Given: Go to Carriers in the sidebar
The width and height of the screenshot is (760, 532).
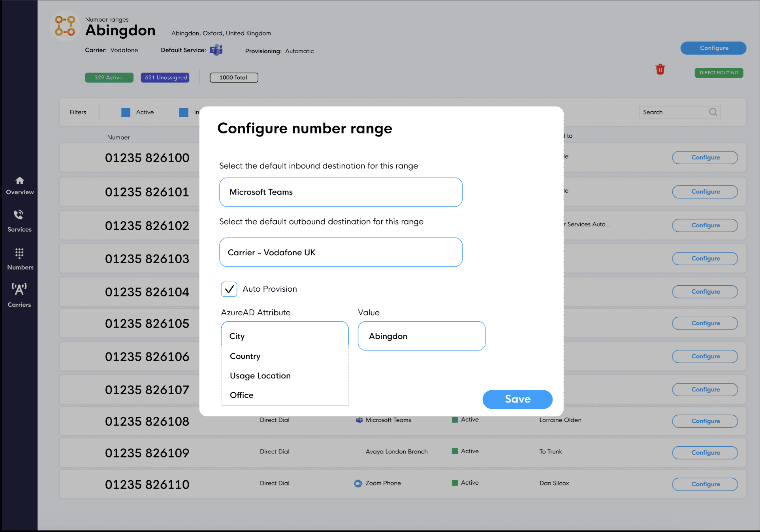Looking at the screenshot, I should (19, 294).
